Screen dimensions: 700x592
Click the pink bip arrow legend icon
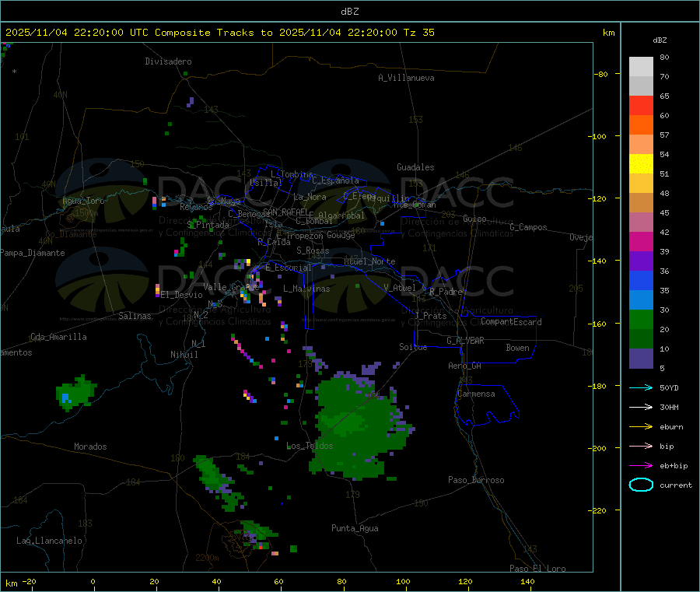(641, 446)
